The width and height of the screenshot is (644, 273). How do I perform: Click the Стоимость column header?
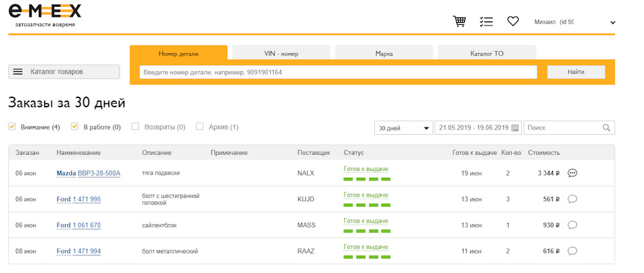coord(544,153)
